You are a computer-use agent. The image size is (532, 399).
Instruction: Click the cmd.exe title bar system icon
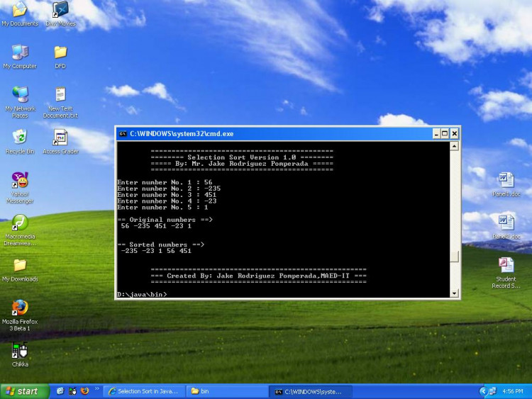[123, 133]
